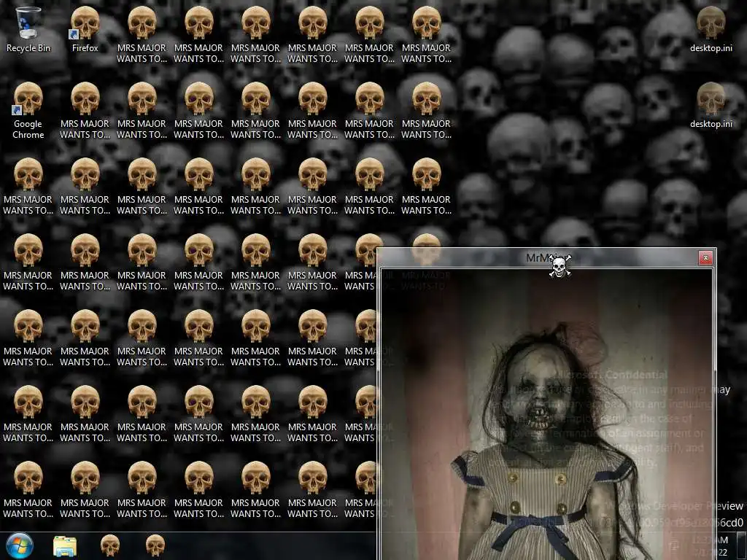Select the upper desktop.ini icon
This screenshot has width=747, height=560.
tap(711, 29)
